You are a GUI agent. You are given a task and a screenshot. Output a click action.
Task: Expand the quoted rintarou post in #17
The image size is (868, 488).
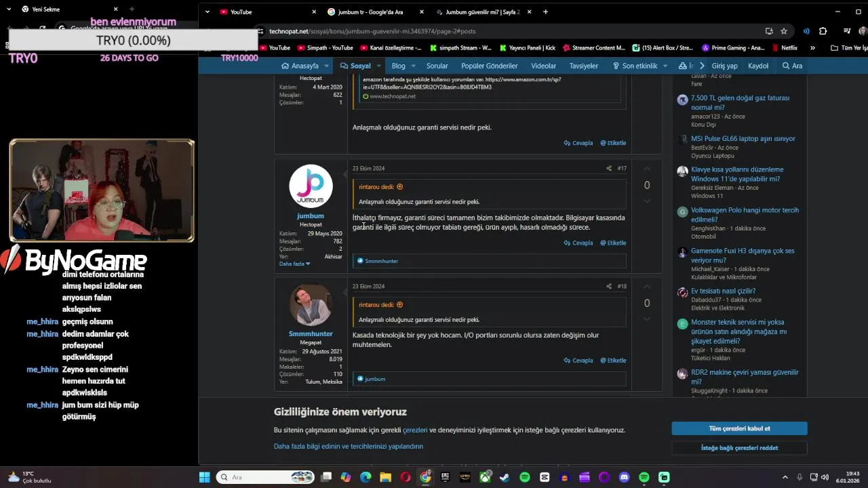coord(399,187)
